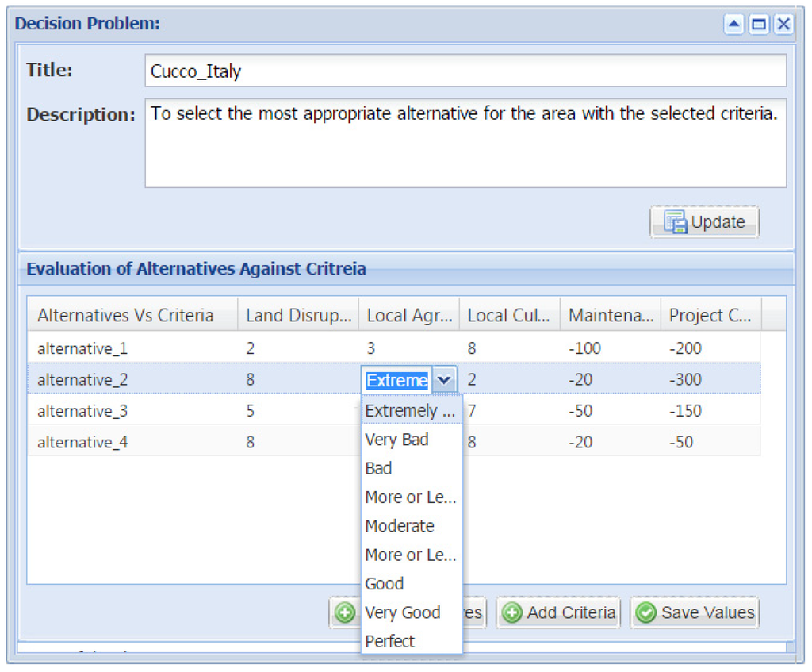Viewport: 812px width, 672px height.
Task: Select 'Good' in the dropdown list
Action: tap(385, 584)
